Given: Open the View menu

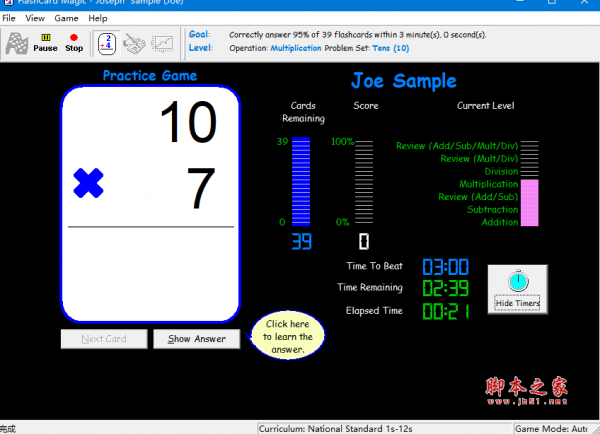Looking at the screenshot, I should (x=35, y=18).
